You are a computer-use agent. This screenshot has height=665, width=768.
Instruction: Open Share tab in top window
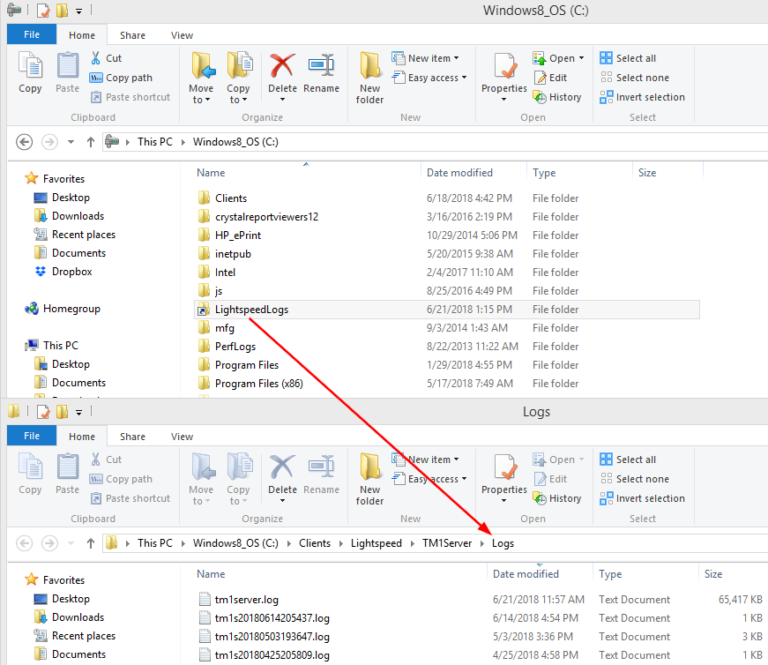[132, 35]
